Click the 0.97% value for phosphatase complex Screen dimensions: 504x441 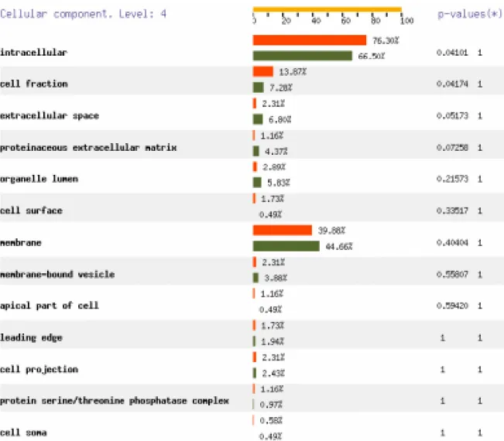(271, 405)
